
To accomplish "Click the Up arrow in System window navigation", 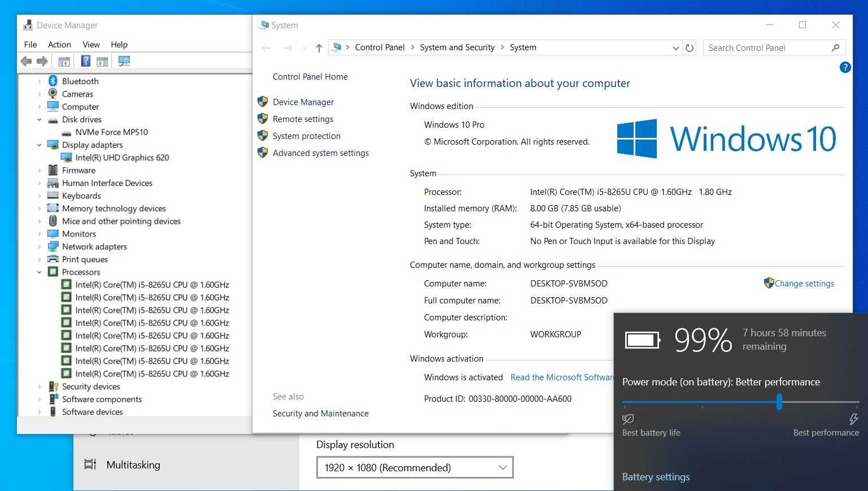I will coord(319,48).
